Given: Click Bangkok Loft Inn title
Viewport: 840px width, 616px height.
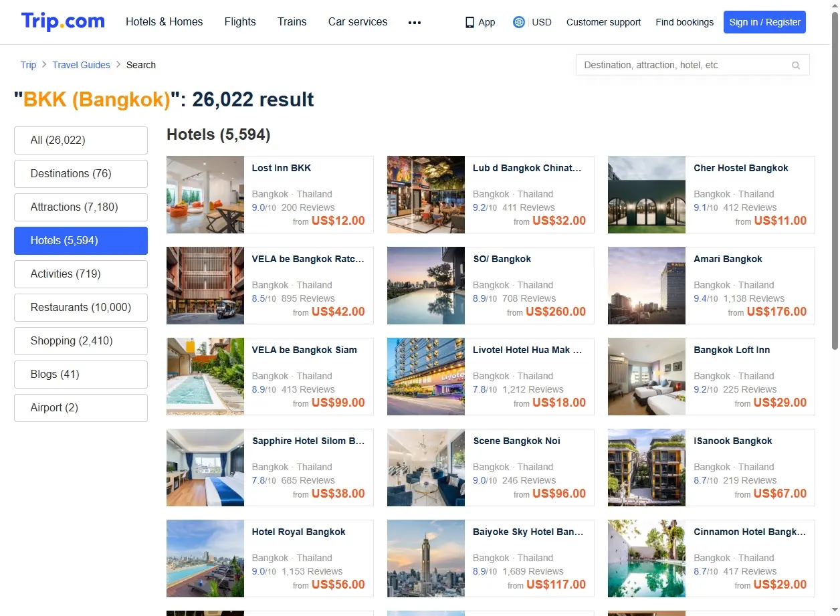Looking at the screenshot, I should coord(732,350).
